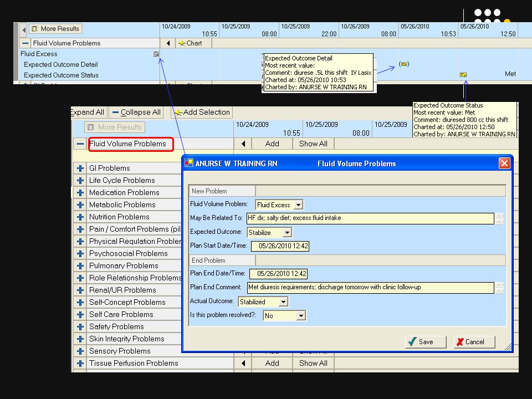Select the Expected Outcome Status row
Image resolution: width=532 pixels, height=399 pixels.
point(90,75)
